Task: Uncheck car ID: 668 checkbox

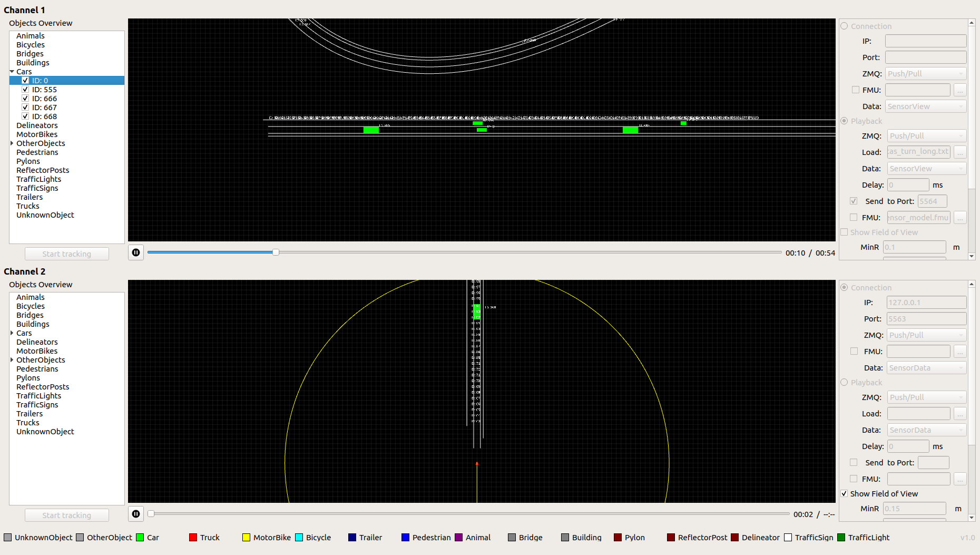Action: pos(25,116)
